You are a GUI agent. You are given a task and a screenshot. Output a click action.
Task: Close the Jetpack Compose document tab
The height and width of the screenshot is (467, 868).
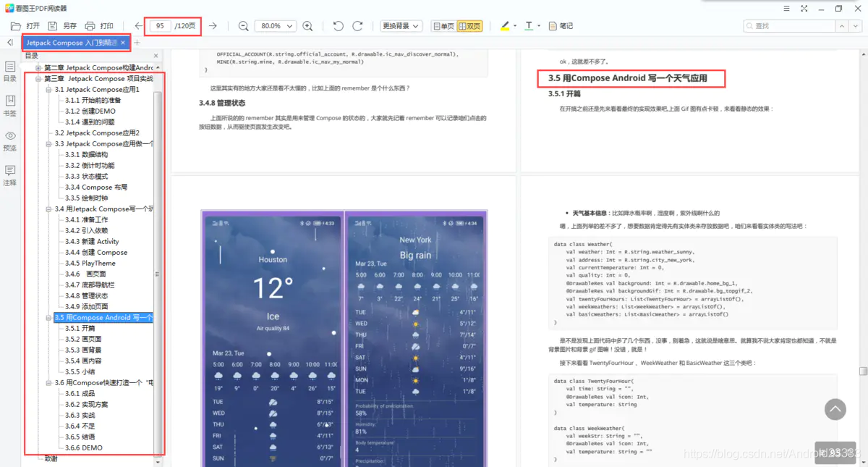[x=124, y=43]
